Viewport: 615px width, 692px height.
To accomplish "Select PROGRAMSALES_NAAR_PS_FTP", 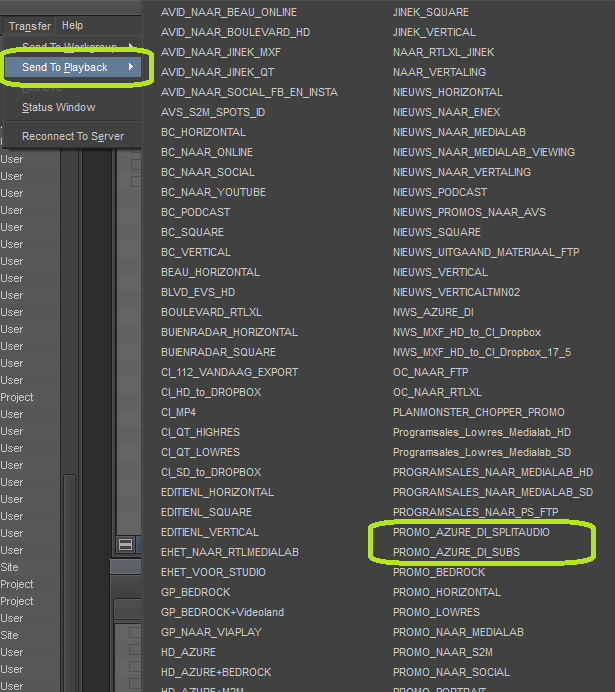I will click(476, 512).
